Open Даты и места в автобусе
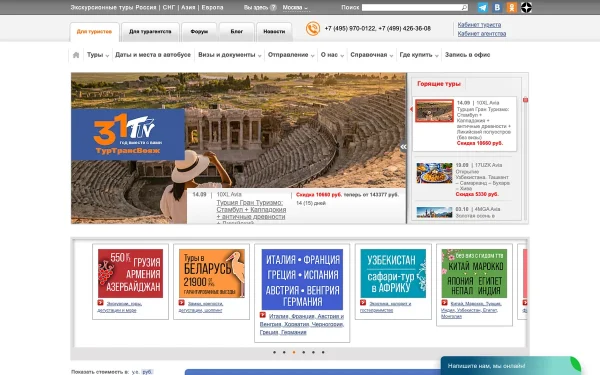The height and width of the screenshot is (375, 600). click(x=153, y=55)
